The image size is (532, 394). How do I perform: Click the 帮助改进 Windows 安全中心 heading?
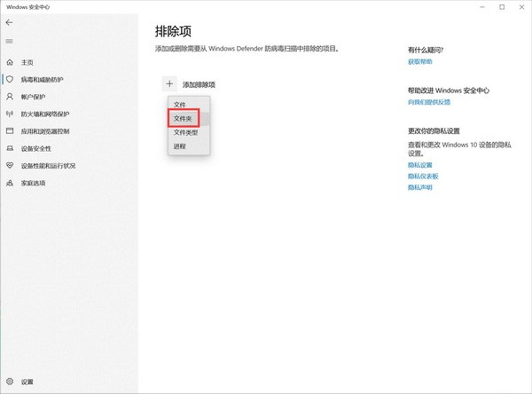(x=449, y=91)
